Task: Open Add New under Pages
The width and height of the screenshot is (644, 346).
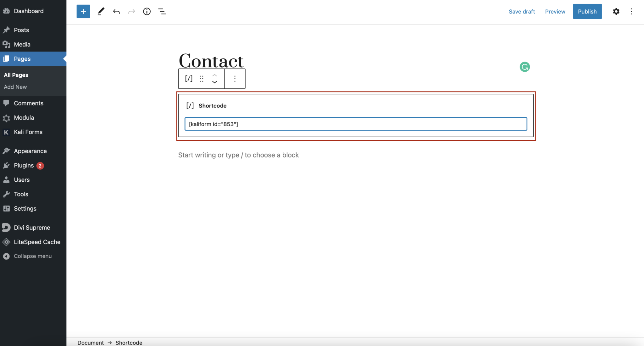Action: (15, 87)
